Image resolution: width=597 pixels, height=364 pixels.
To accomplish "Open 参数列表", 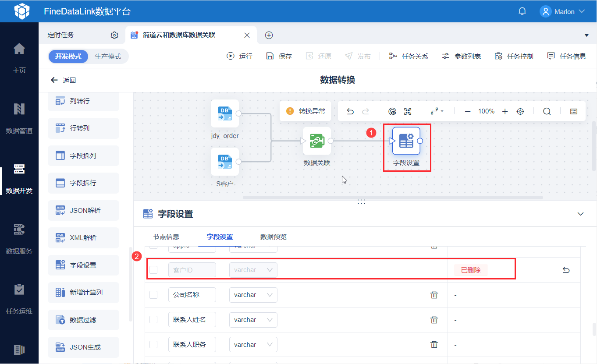I will tap(461, 56).
